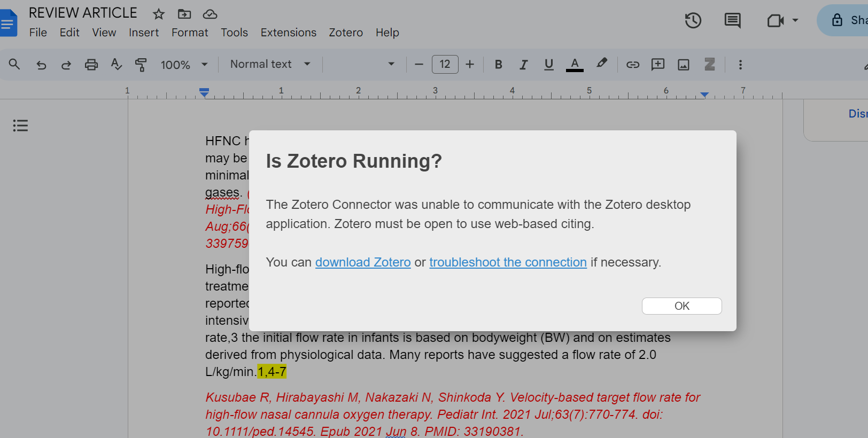The height and width of the screenshot is (438, 868).
Task: Open more toolbar options
Action: coord(740,65)
